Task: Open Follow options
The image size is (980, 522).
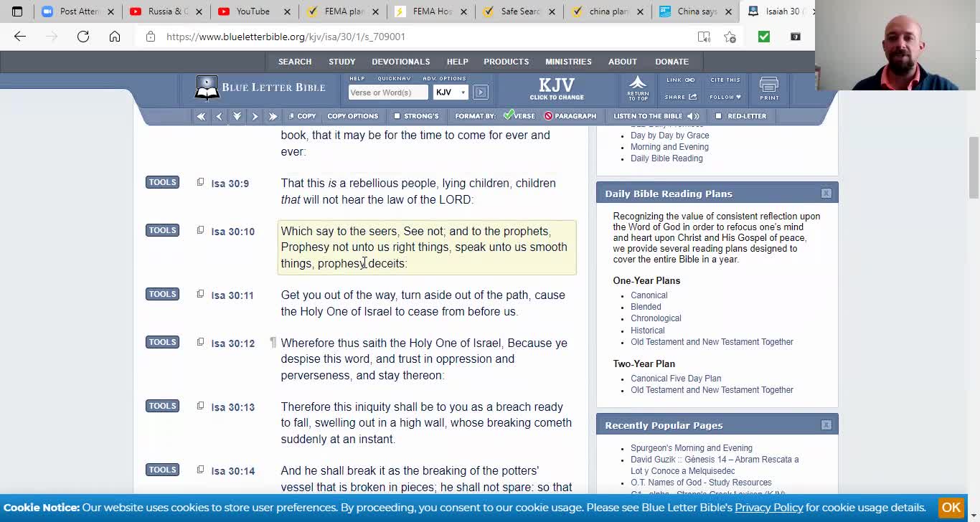Action: pyautogui.click(x=725, y=97)
